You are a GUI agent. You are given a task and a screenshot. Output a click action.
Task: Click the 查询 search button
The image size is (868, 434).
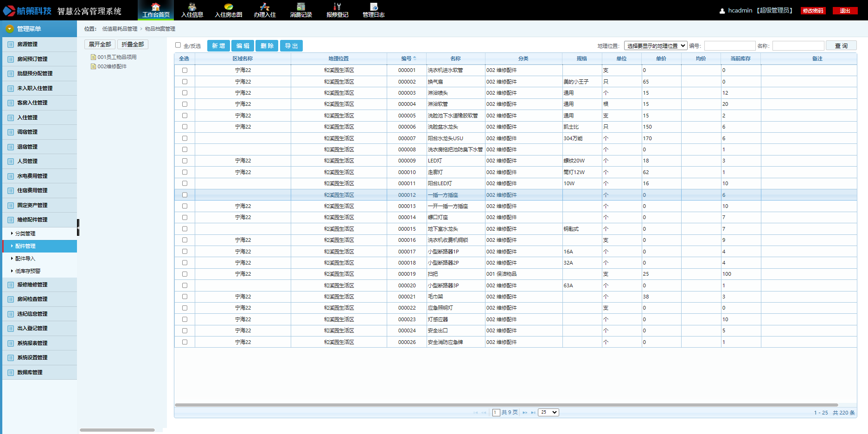[841, 46]
